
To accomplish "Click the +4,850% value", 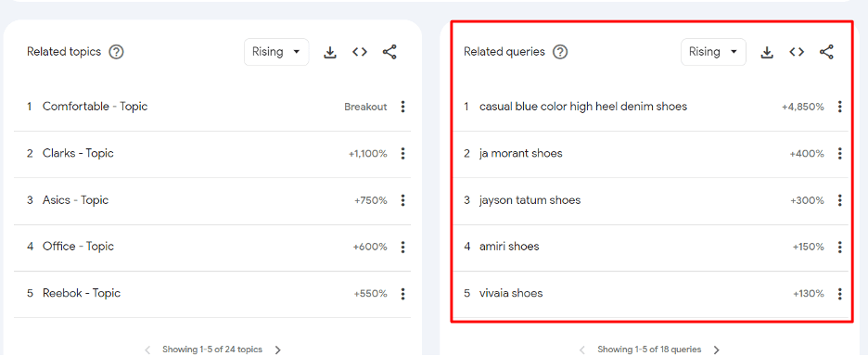I will coord(803,107).
